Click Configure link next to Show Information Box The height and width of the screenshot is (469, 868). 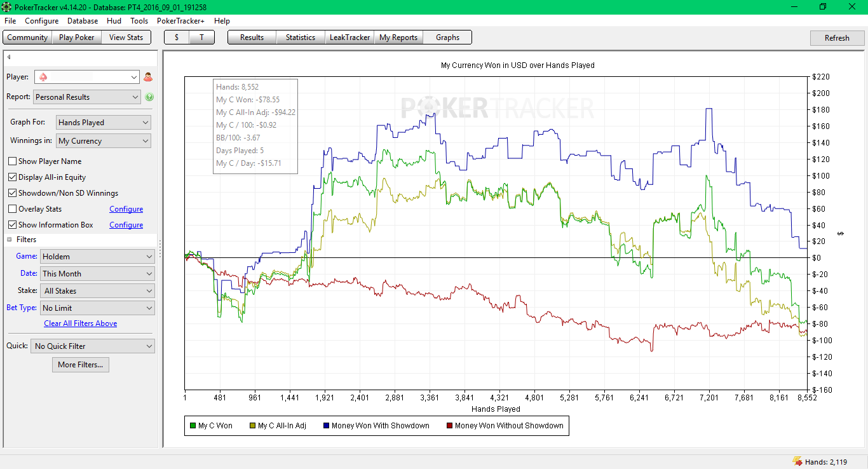[126, 225]
